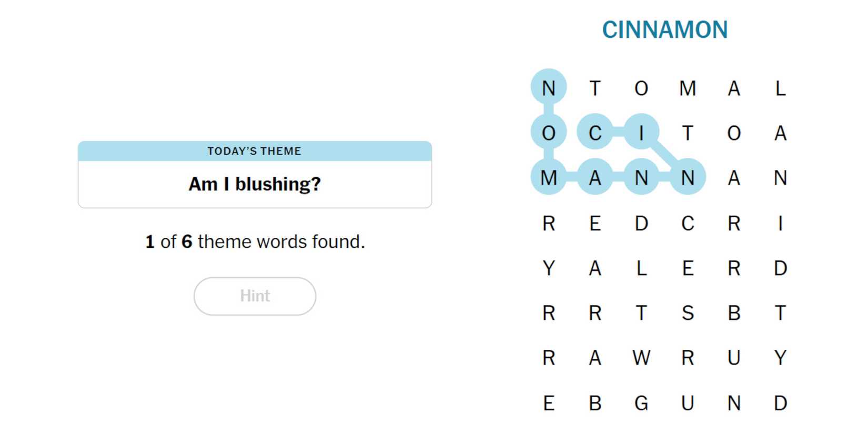
Task: Click the highlighted letter O
Action: coord(549,133)
